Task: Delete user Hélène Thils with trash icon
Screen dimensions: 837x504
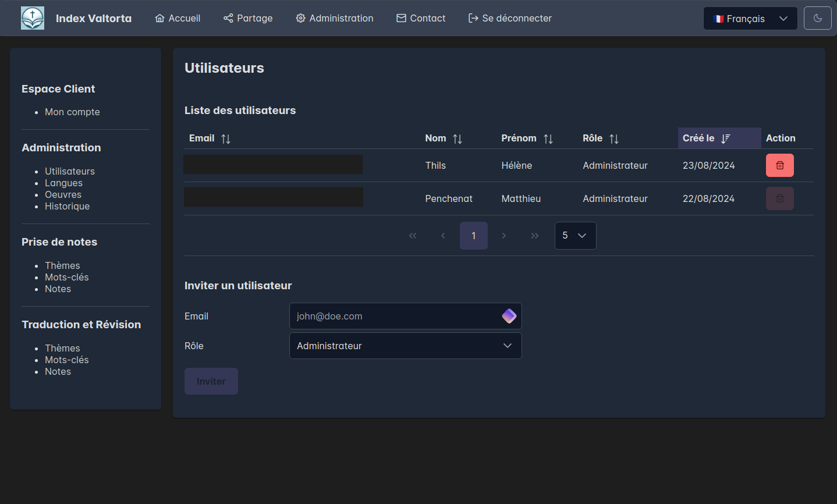Action: coord(779,165)
